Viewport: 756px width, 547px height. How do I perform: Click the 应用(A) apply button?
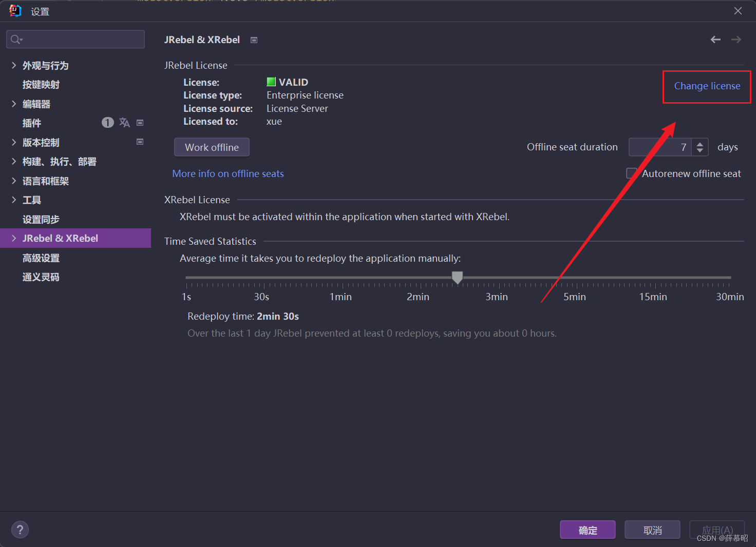coord(717,530)
